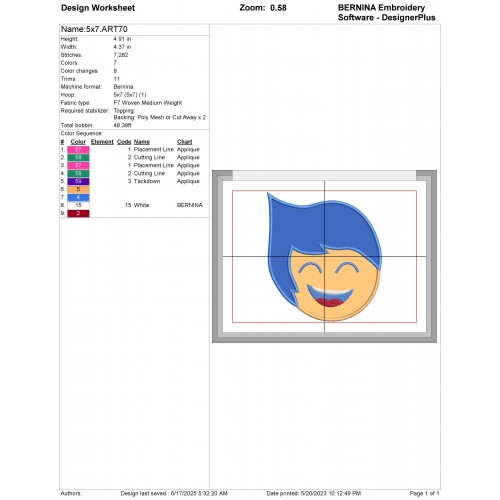
Task: Click the Machine format value 'Bernina'
Action: pos(123,87)
